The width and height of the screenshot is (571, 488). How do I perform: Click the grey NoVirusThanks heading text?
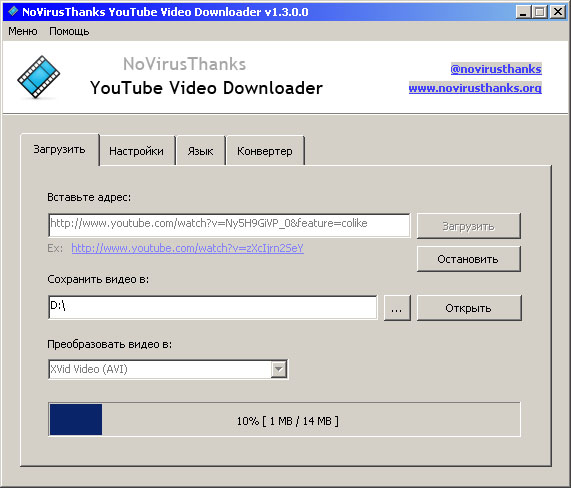tap(185, 64)
